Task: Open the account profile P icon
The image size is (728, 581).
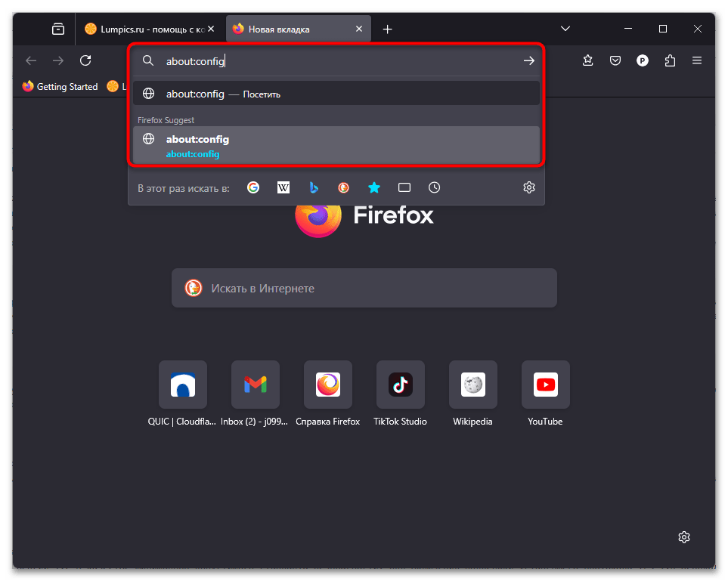Action: click(642, 60)
